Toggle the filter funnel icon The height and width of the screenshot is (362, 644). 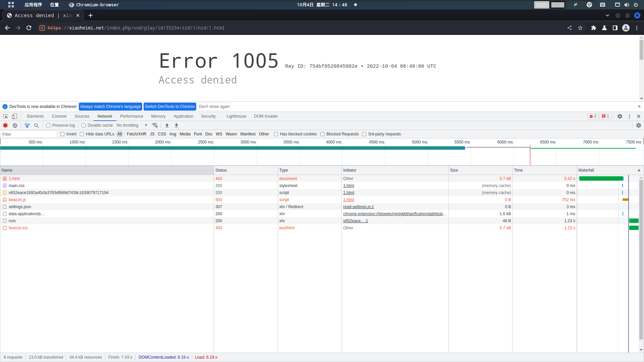(x=27, y=125)
